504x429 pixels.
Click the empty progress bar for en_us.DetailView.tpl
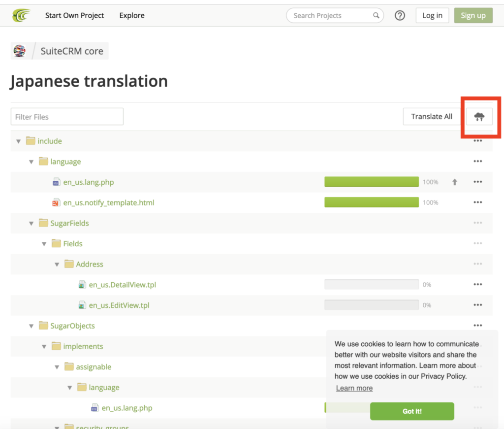click(x=372, y=284)
